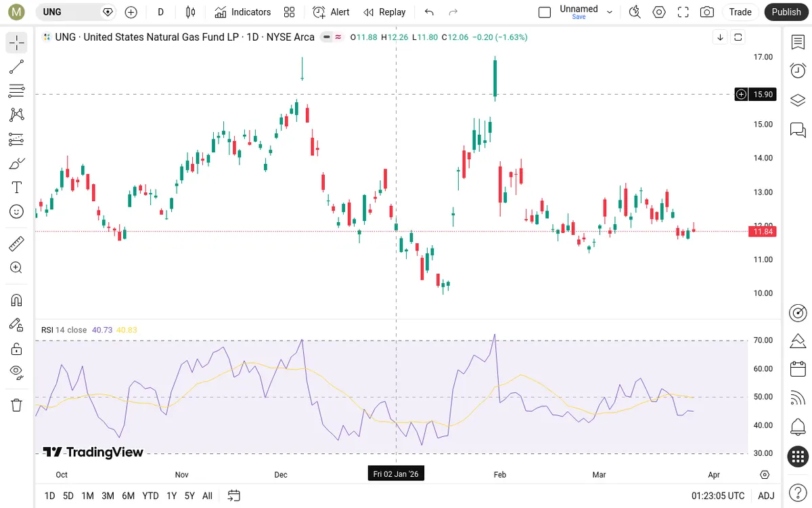
Task: Select the 1D time range
Action: (49, 496)
